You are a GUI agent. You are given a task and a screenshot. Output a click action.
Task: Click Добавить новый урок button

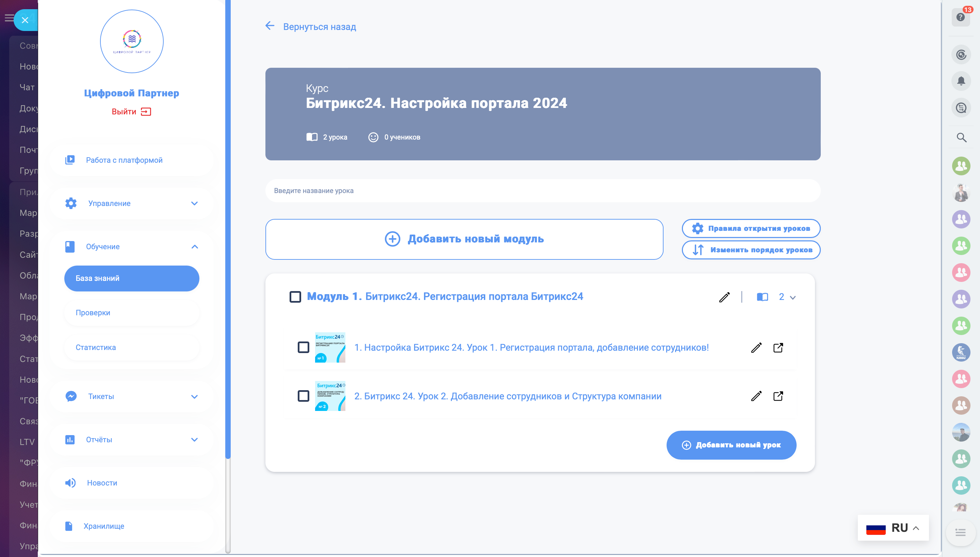click(731, 445)
